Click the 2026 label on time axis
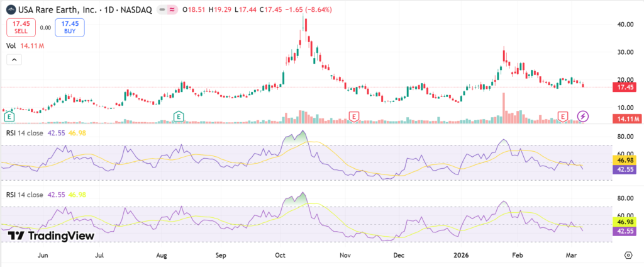Screen dimensions: 644x267 point(464,256)
